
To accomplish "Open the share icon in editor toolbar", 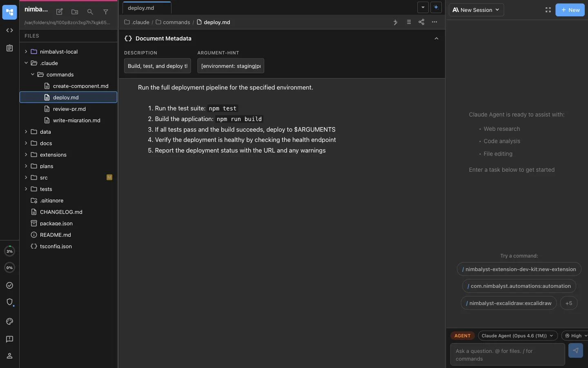I will click(421, 22).
